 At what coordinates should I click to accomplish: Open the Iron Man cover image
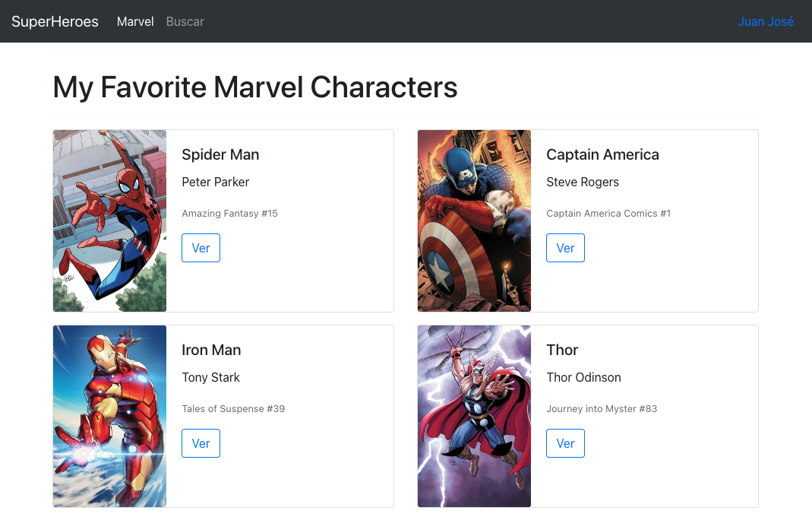coord(109,416)
